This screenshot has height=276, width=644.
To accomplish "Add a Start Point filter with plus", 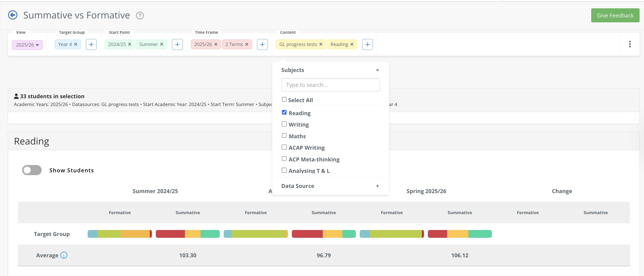I will tap(177, 44).
